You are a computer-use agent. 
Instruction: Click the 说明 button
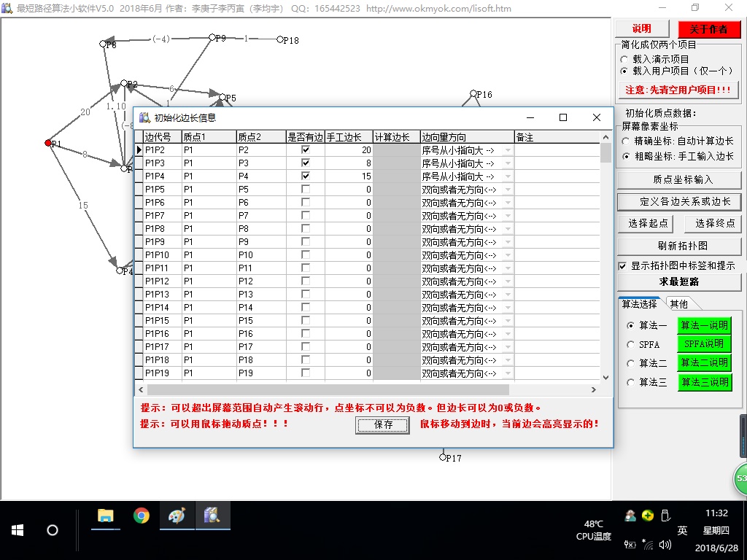pyautogui.click(x=642, y=28)
